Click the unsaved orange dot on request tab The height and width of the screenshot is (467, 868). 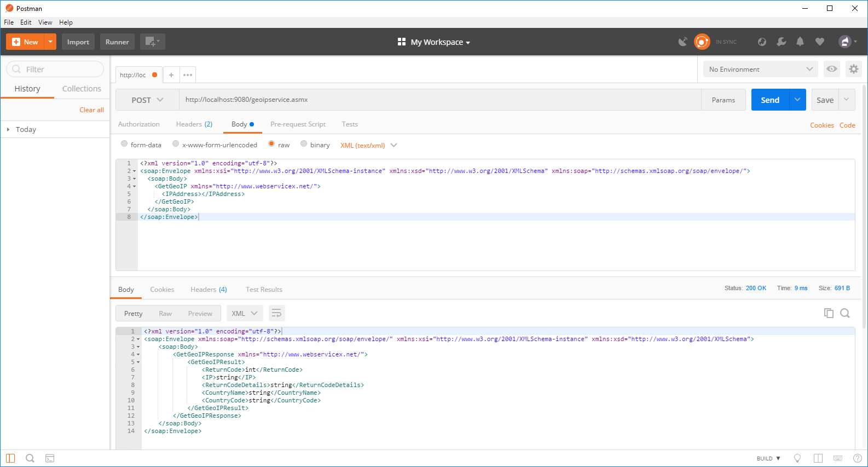click(155, 75)
